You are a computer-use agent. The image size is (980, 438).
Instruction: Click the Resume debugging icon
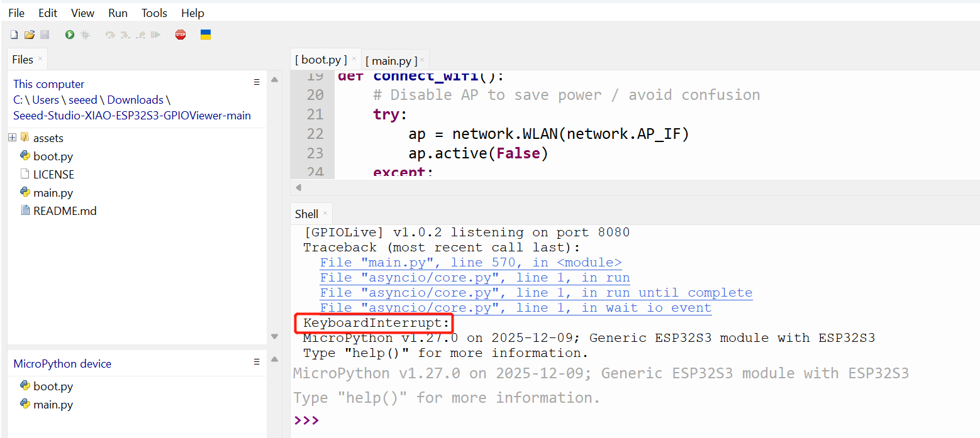tap(156, 35)
